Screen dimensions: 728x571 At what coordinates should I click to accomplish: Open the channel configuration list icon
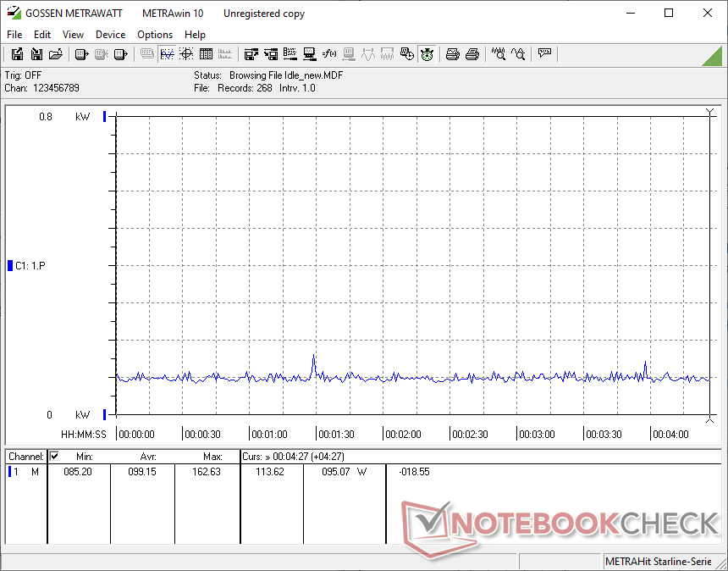pyautogui.click(x=290, y=54)
